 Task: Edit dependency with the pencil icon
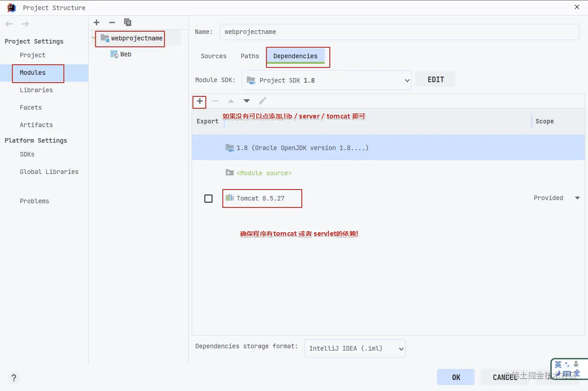point(262,101)
